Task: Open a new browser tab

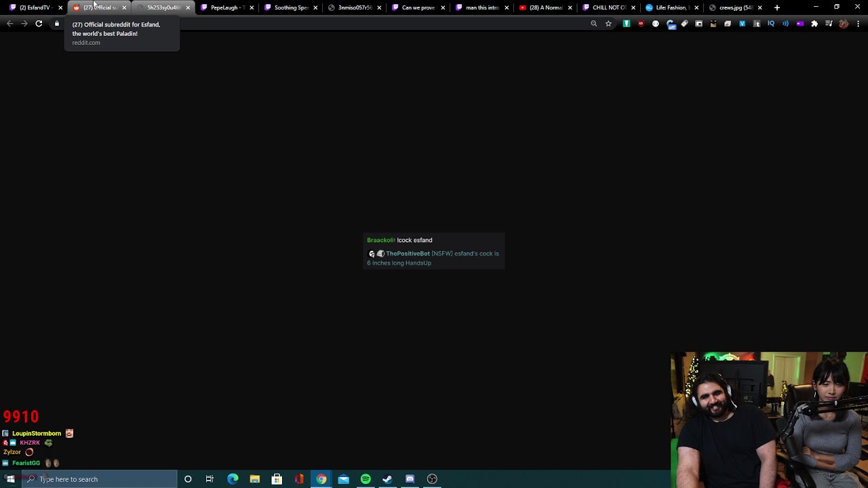Action: pyautogui.click(x=777, y=7)
